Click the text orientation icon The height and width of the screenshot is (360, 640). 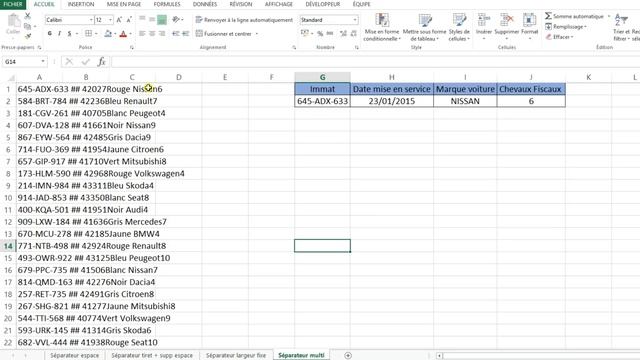coord(176,19)
